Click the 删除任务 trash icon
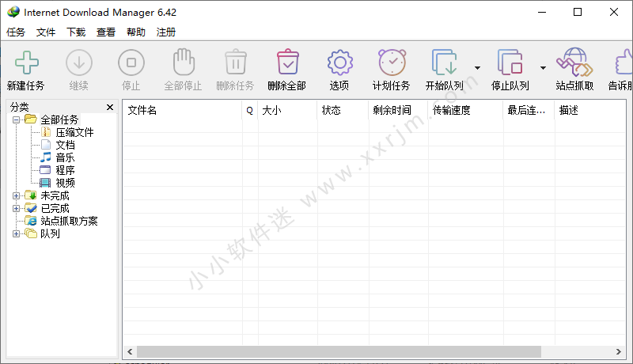Image resolution: width=633 pixels, height=364 pixels. (236, 62)
